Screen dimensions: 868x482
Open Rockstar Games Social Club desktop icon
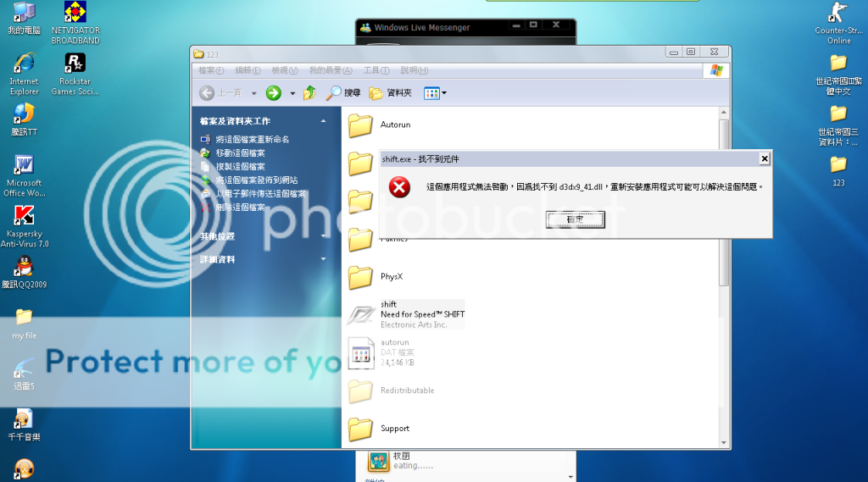pos(75,73)
